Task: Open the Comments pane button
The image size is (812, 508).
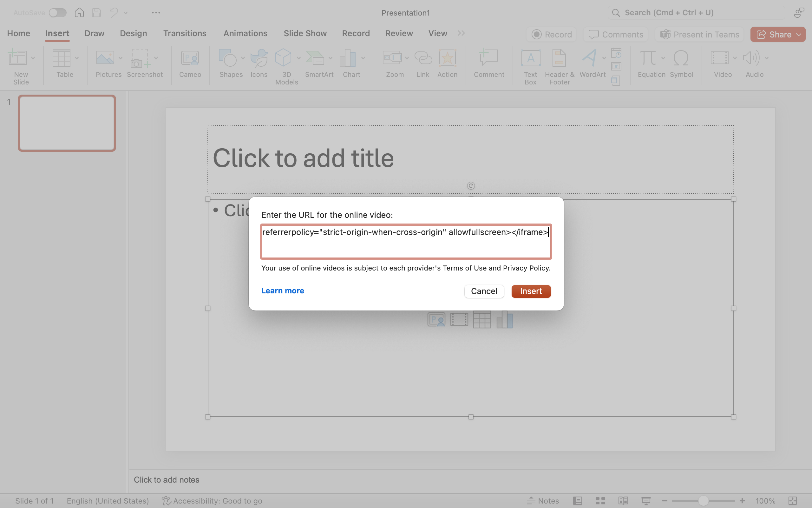Action: pos(616,34)
